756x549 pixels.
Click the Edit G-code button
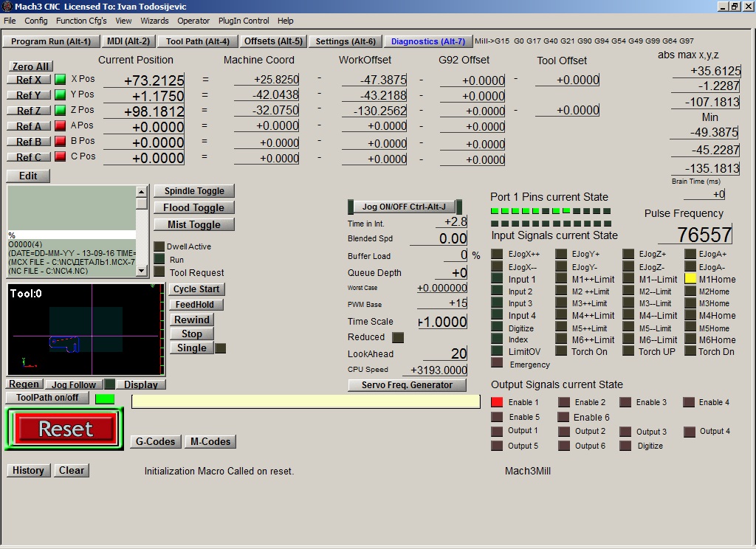pyautogui.click(x=28, y=176)
